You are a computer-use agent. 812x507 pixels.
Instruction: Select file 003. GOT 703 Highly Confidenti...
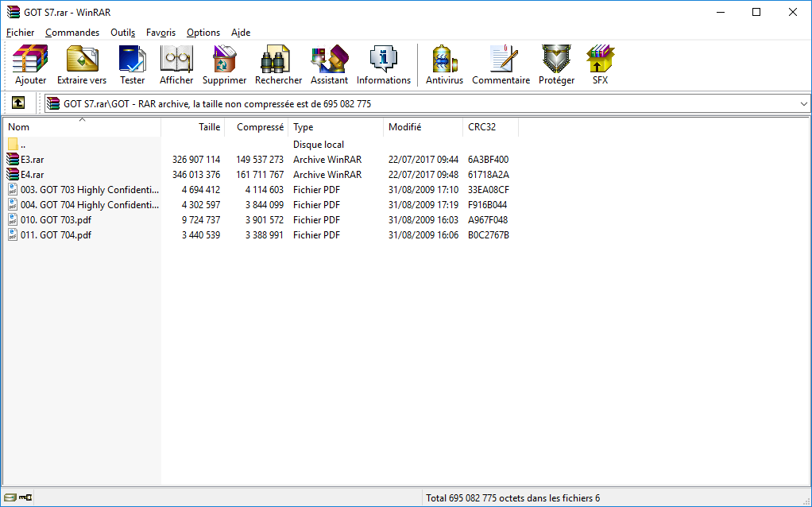pyautogui.click(x=90, y=190)
